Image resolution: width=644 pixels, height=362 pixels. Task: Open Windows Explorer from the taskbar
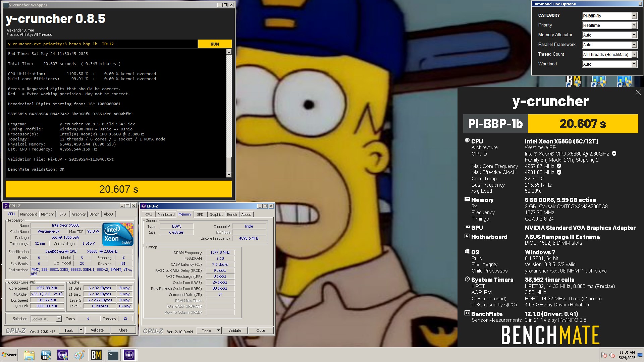(x=29, y=355)
